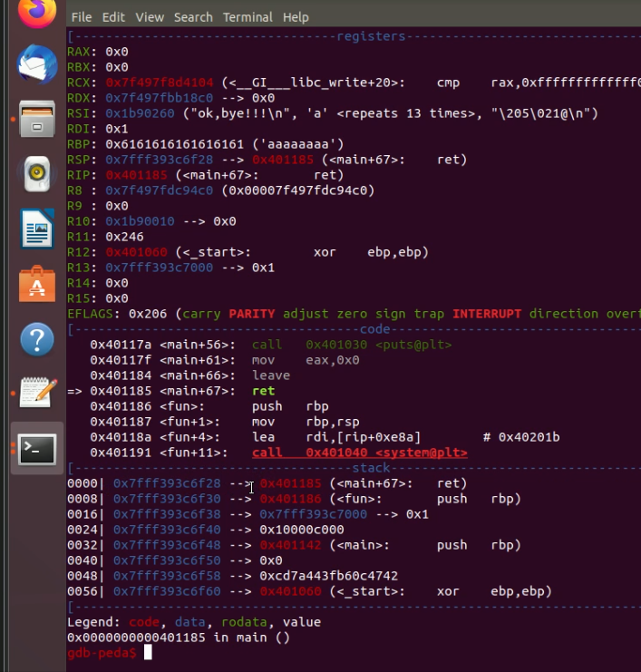641x672 pixels.
Task: Open Firefox from the dock
Action: click(x=36, y=11)
